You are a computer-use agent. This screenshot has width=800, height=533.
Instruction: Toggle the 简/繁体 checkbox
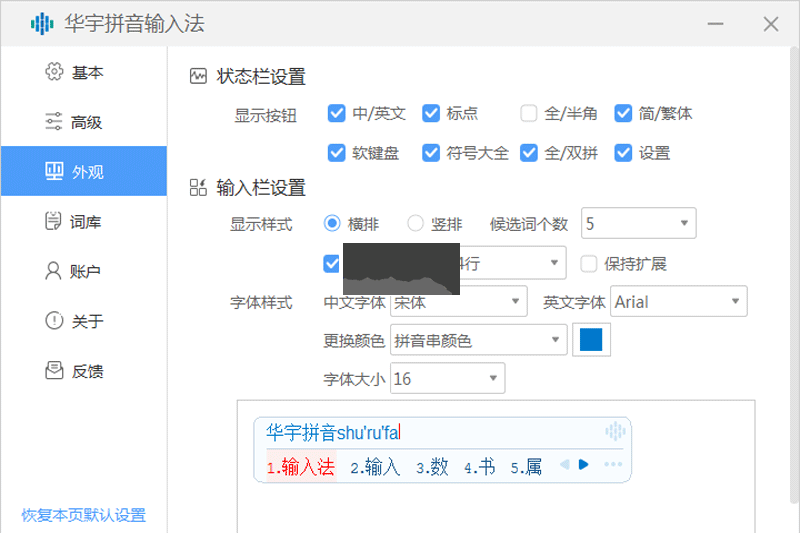pos(623,113)
